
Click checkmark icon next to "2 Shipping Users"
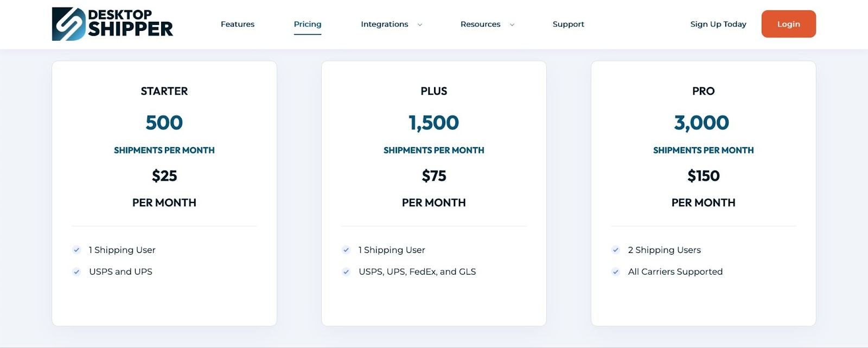coord(616,250)
